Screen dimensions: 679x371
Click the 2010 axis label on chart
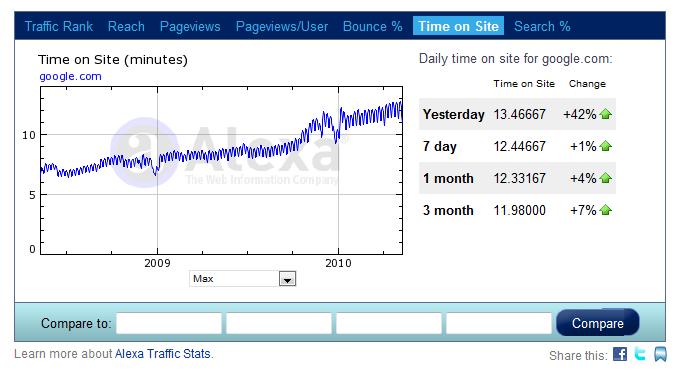click(338, 263)
